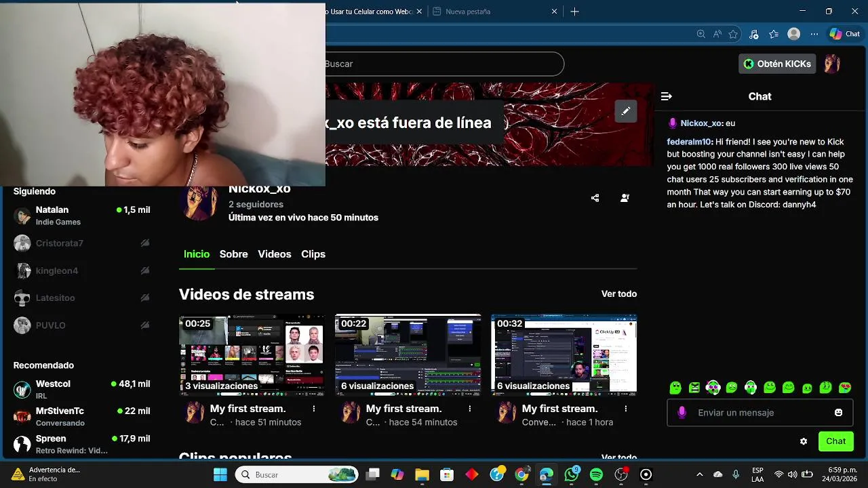Click the Obtén KICKs button

[777, 64]
